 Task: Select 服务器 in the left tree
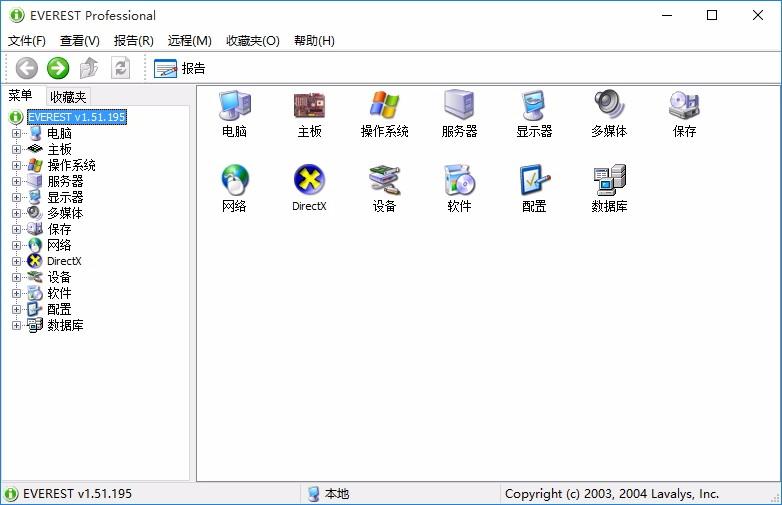tap(65, 181)
